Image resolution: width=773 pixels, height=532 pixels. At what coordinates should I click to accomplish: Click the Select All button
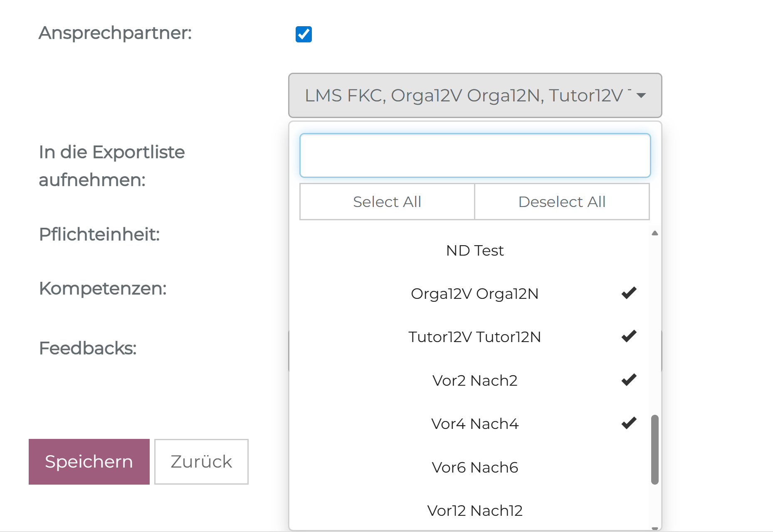pos(387,202)
